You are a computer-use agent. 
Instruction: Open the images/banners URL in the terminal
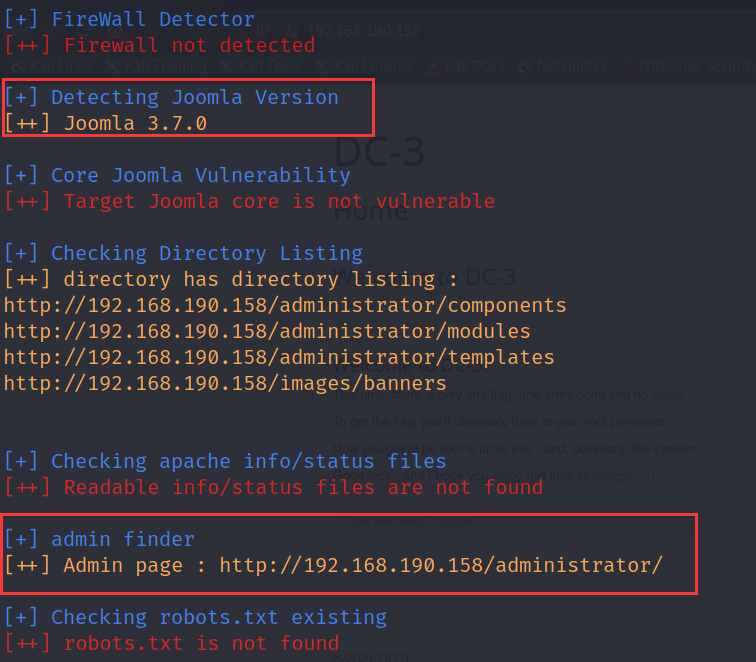[225, 383]
